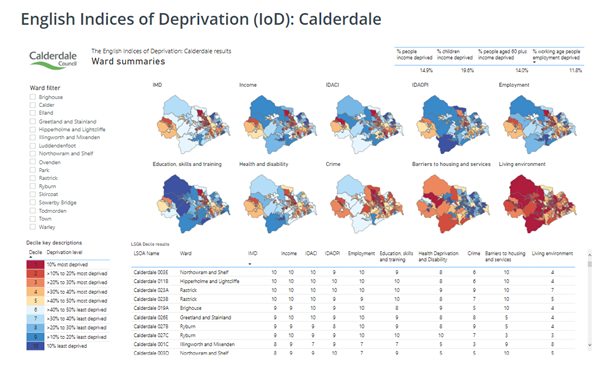Enable Greetland and Stainland filter
This screenshot has height=371, width=610.
pyautogui.click(x=33, y=121)
